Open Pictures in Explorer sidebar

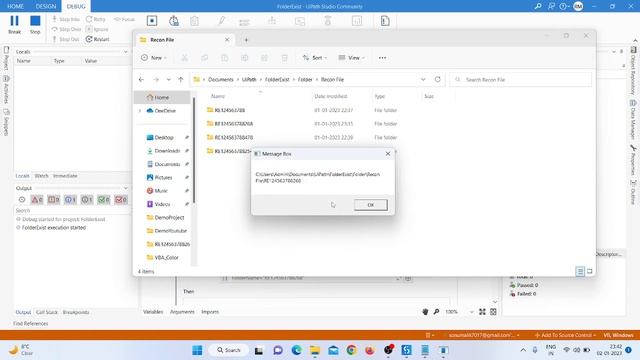pos(163,178)
